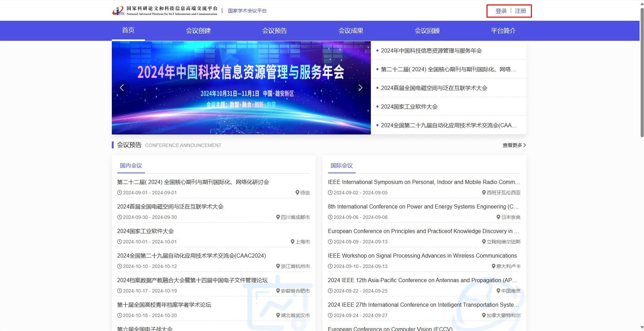Viewport: 644px width, 331px height.
Task: Click location pin icon beside 湖北省武汉市
Action: (x=278, y=315)
